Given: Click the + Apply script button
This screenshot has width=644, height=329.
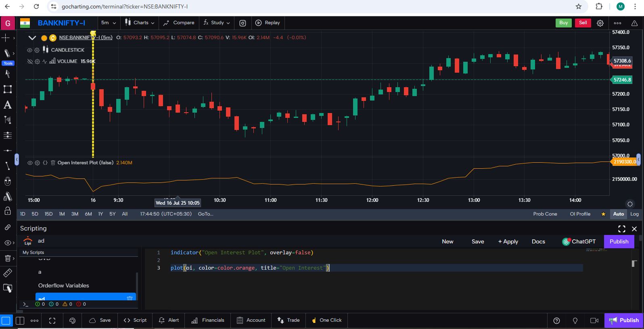Looking at the screenshot, I should (x=508, y=241).
